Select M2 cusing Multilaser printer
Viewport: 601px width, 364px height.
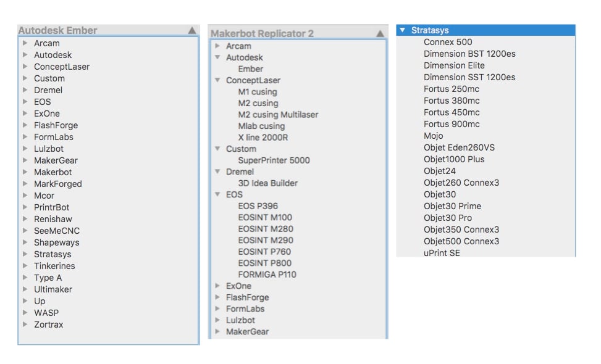[x=278, y=115]
